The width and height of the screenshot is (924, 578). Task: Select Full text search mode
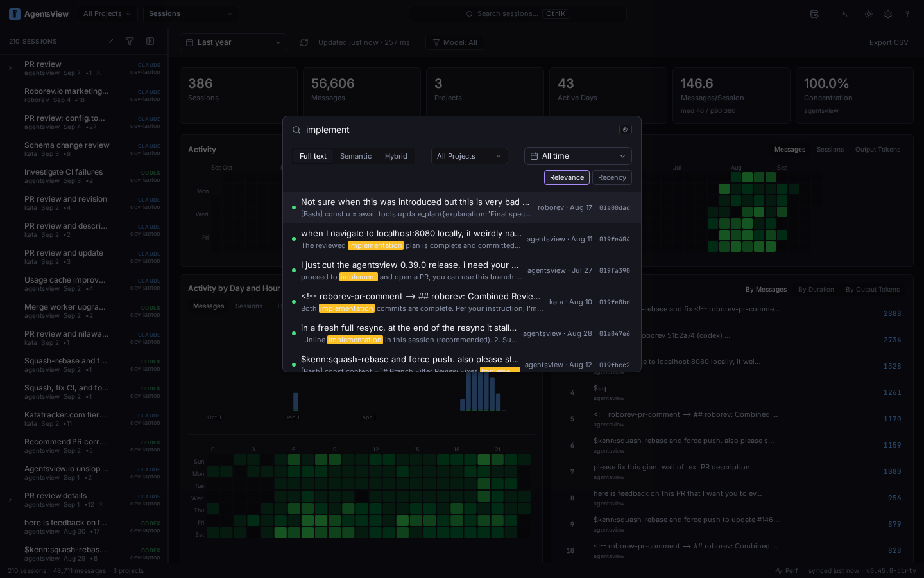pyautogui.click(x=313, y=156)
